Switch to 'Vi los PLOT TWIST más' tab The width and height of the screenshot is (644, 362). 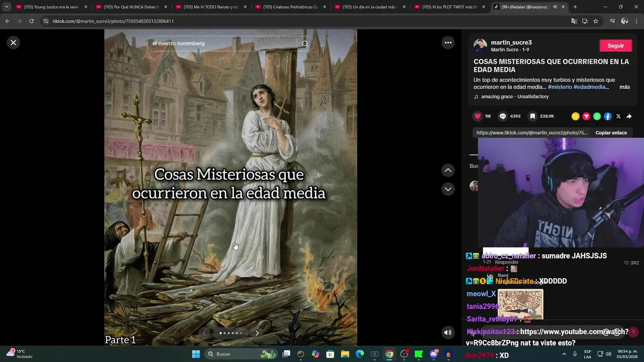point(450,7)
